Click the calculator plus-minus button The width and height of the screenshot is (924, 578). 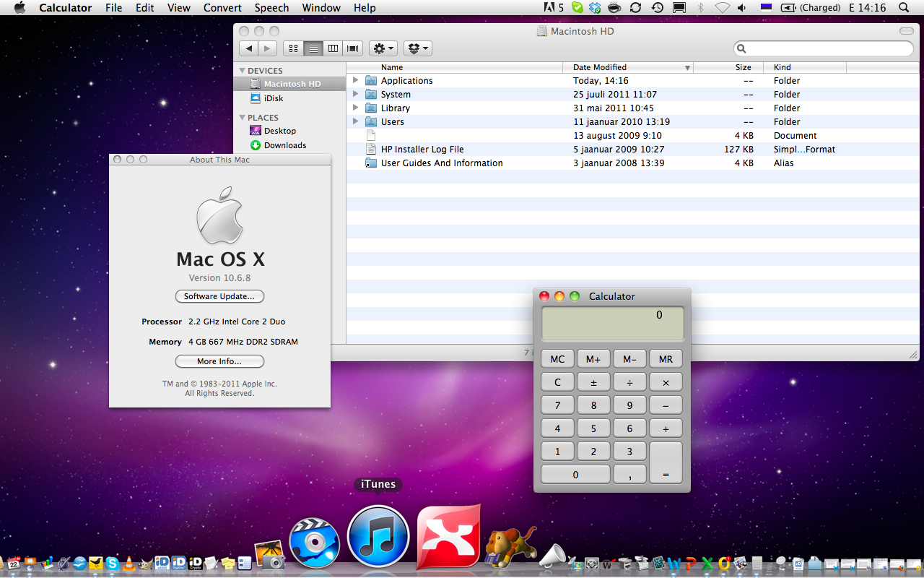593,382
